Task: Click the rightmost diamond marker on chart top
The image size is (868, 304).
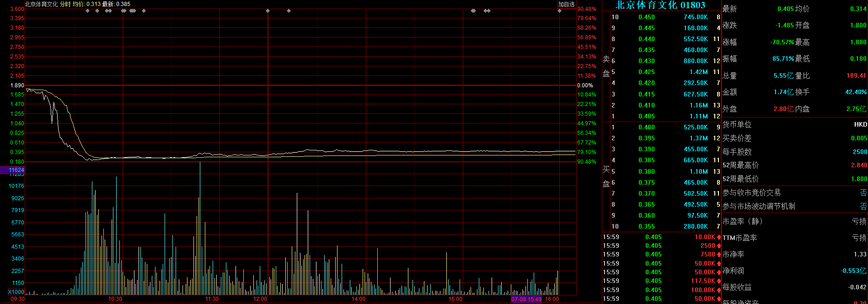Action: point(559,11)
